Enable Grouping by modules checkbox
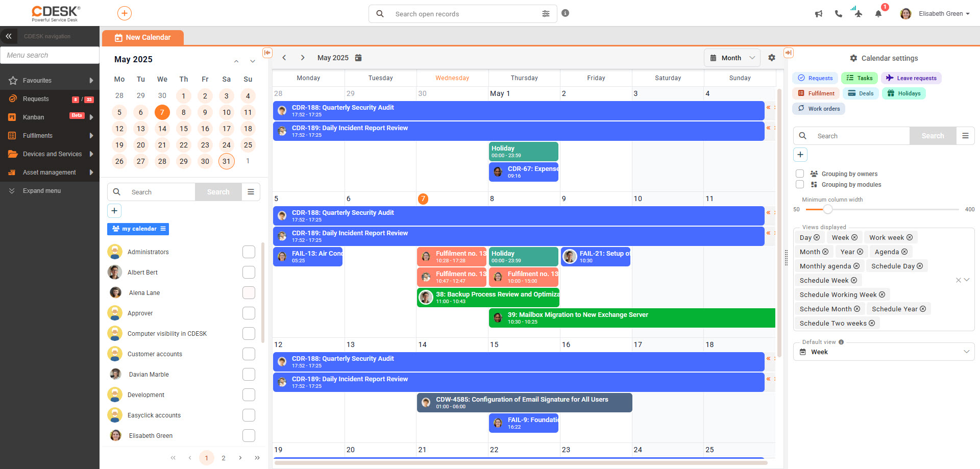This screenshot has height=469, width=980. (x=800, y=184)
